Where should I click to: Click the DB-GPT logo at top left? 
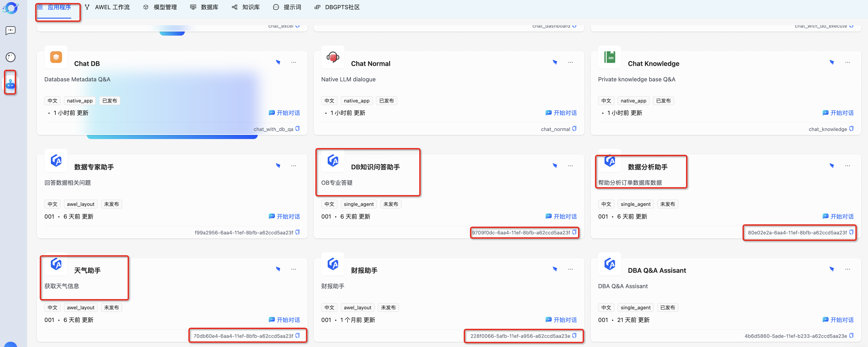coord(10,7)
